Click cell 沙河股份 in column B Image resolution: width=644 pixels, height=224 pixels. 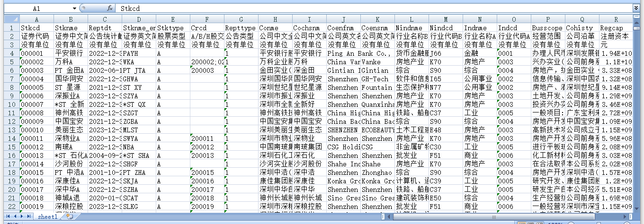(70, 164)
